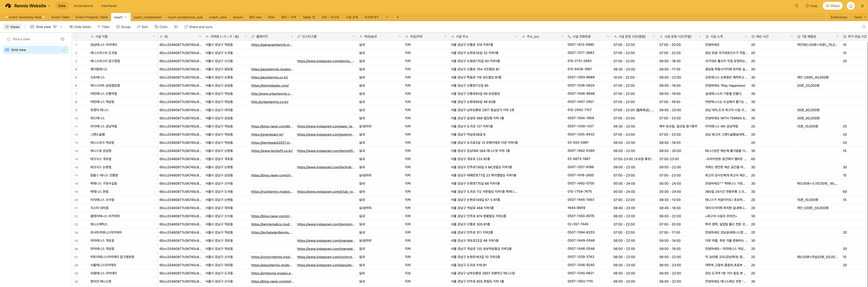868x287 pixels.
Task: Open the Automations tab
Action: 83,6
